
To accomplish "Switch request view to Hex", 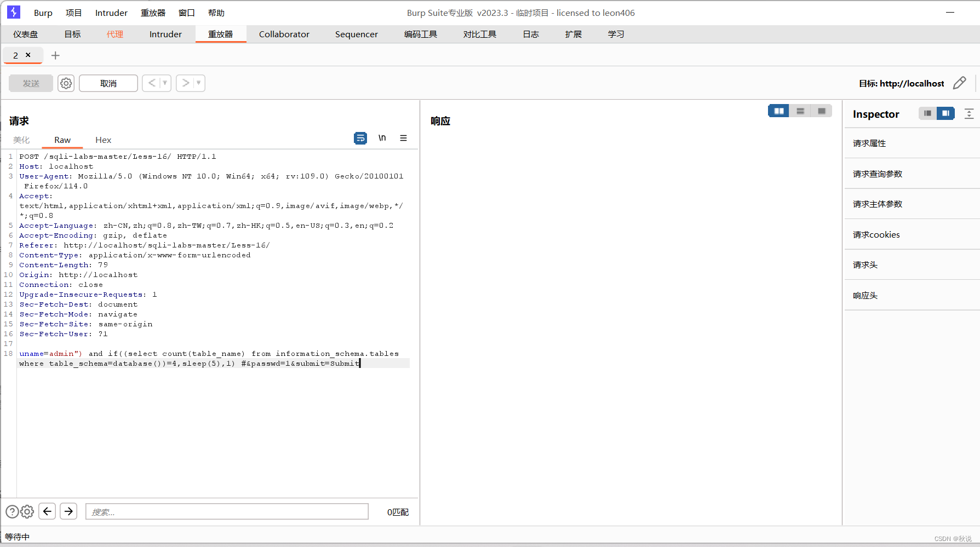I will [103, 140].
